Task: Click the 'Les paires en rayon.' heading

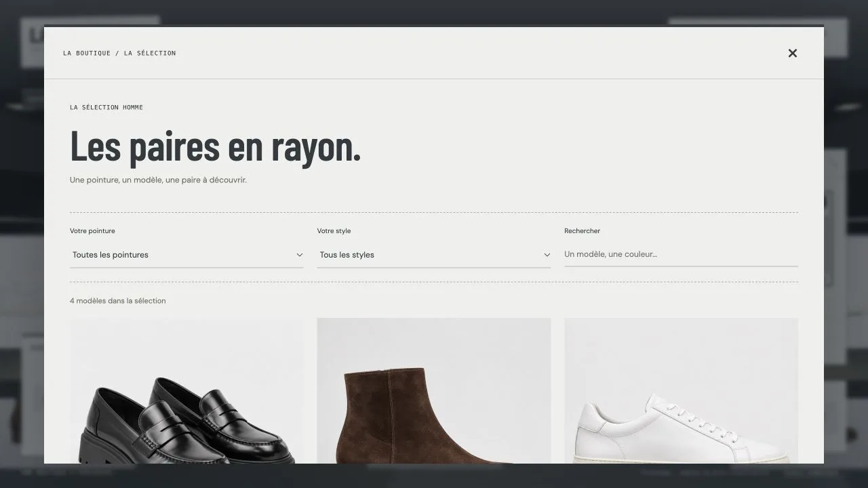Action: (216, 146)
